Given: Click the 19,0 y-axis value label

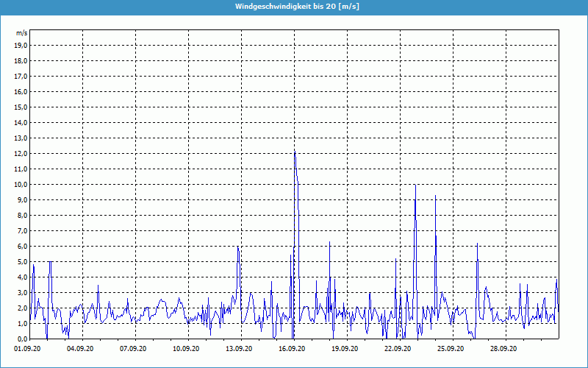Looking at the screenshot, I should click(21, 45).
